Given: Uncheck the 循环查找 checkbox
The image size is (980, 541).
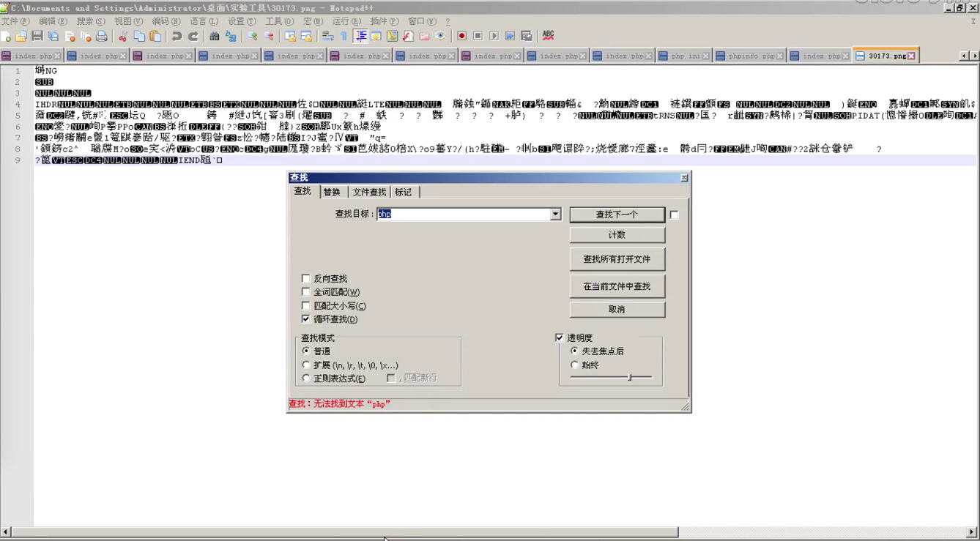Looking at the screenshot, I should [x=306, y=319].
